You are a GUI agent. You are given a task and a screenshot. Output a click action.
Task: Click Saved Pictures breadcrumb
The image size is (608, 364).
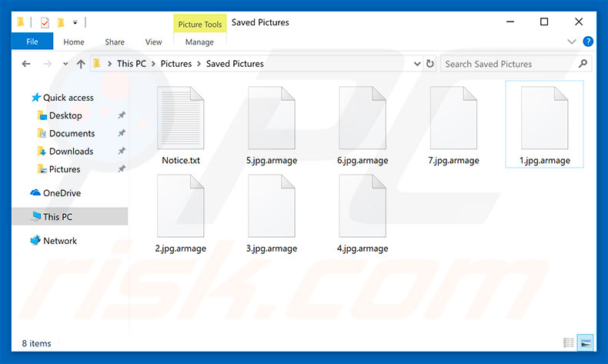235,64
